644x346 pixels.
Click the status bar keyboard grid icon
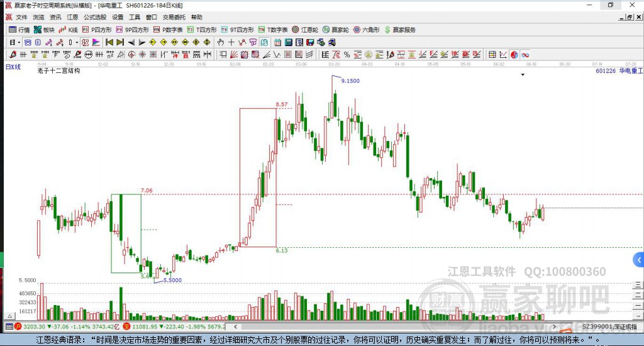9,326
